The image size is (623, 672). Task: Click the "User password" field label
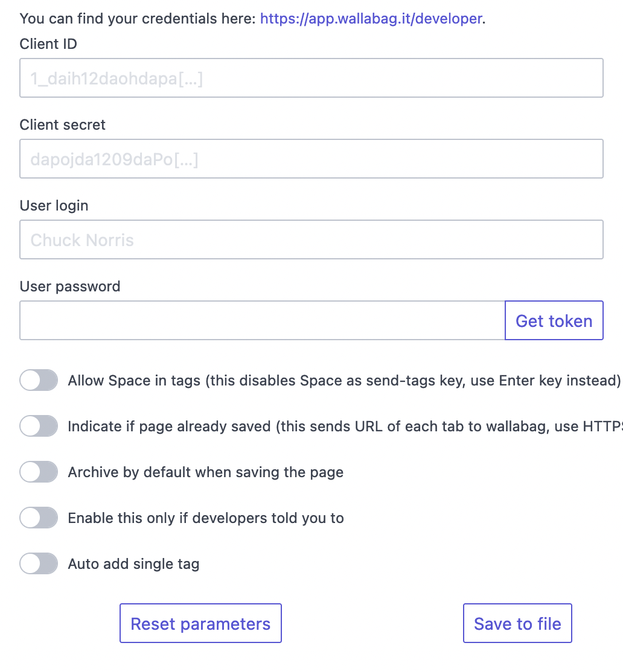tap(69, 287)
